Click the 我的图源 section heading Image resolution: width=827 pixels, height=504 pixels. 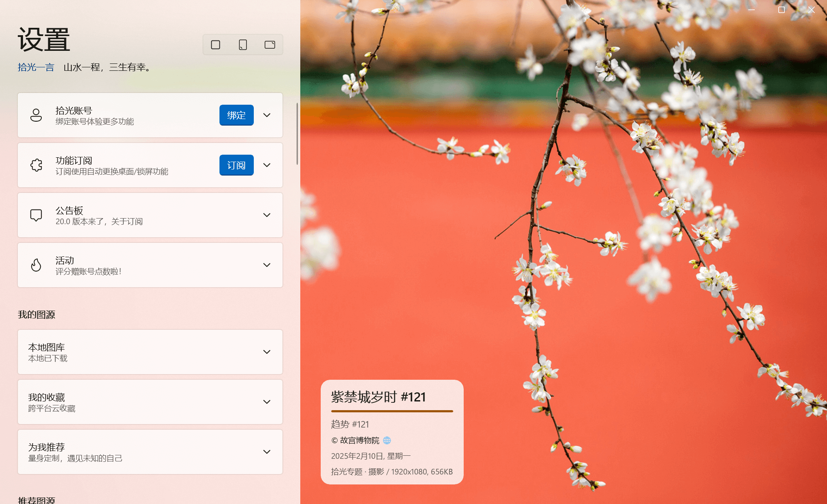[37, 315]
